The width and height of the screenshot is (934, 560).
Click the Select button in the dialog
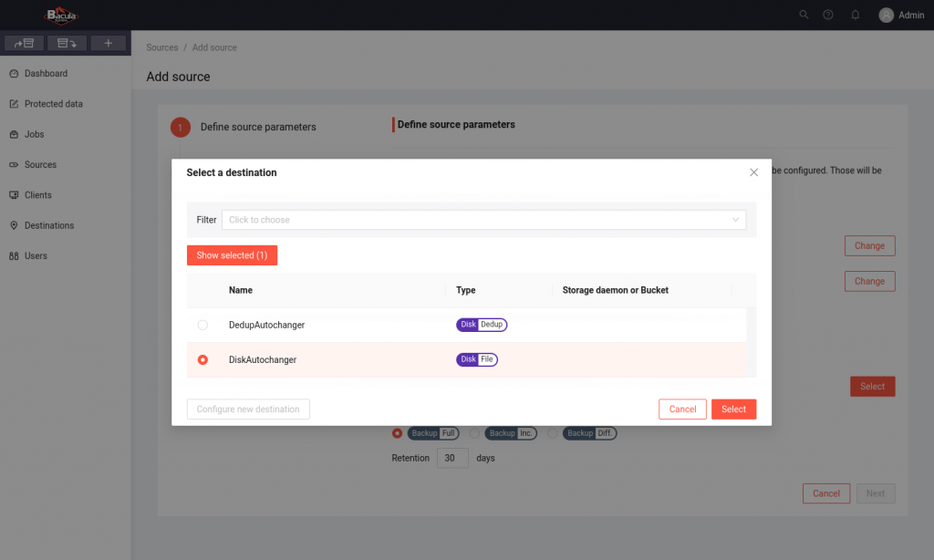click(733, 410)
